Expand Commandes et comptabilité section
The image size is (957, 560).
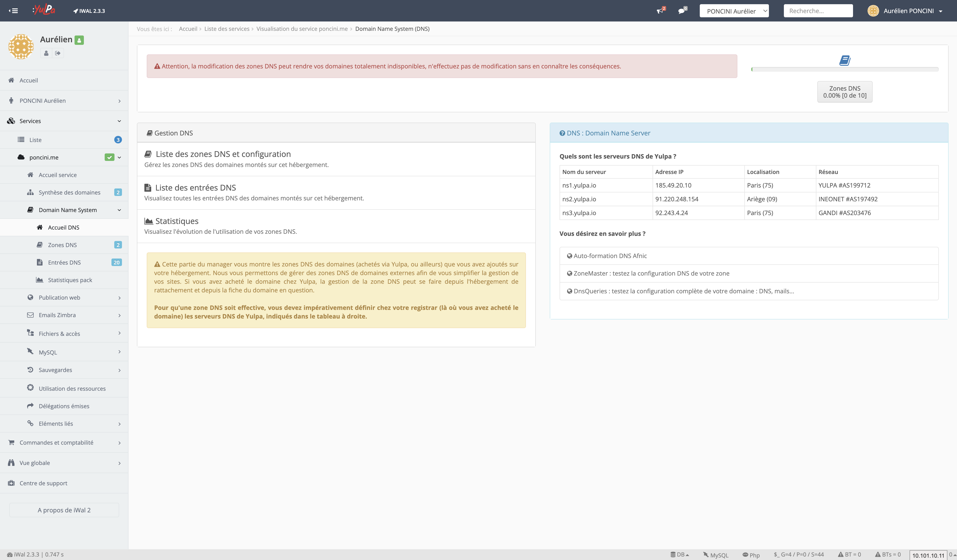pyautogui.click(x=64, y=443)
